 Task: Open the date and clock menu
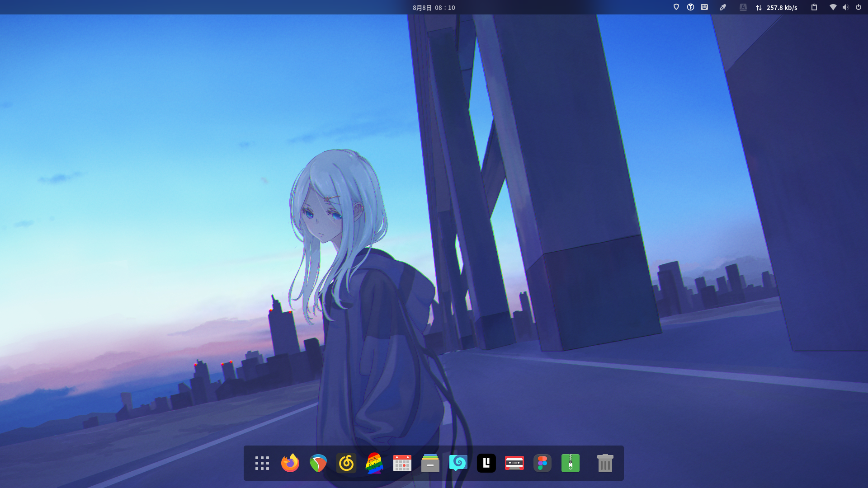pyautogui.click(x=434, y=8)
